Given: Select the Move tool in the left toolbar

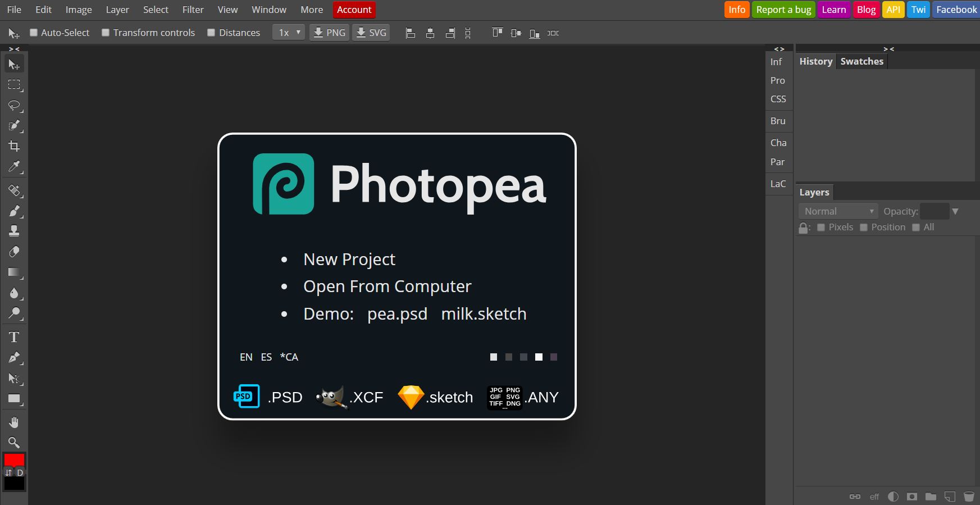Looking at the screenshot, I should click(14, 65).
